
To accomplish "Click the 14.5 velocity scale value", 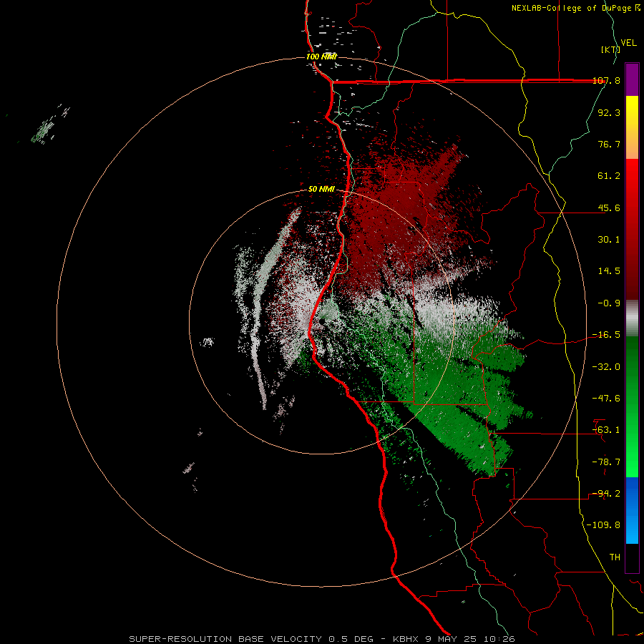I will (x=609, y=271).
